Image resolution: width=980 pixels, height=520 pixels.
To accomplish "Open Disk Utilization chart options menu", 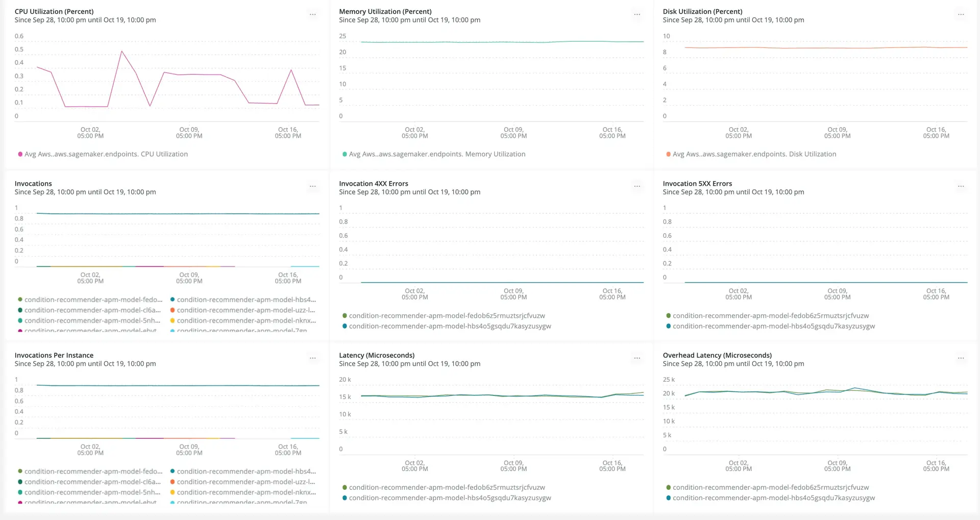I will coord(961,15).
